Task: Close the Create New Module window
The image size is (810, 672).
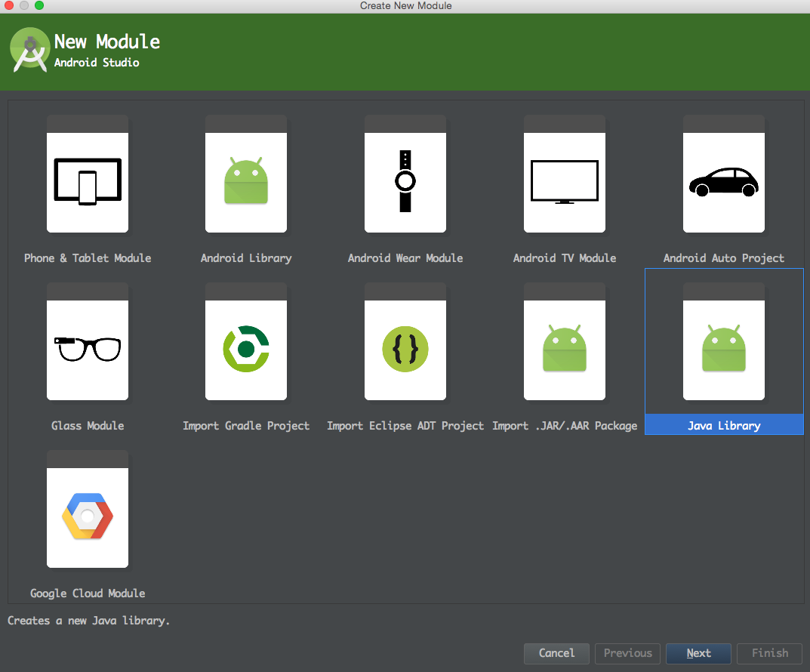Action: click(x=9, y=6)
